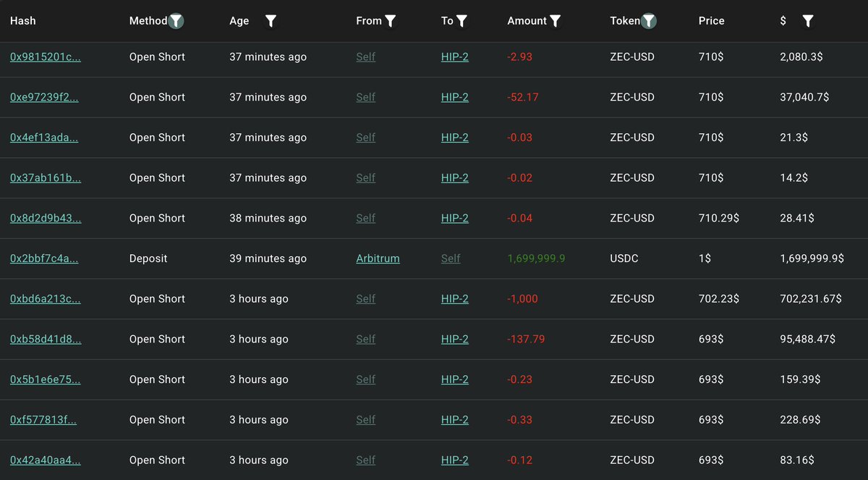The width and height of the screenshot is (868, 480).
Task: Open hash 0xb58d41d8 transaction
Action: point(46,340)
